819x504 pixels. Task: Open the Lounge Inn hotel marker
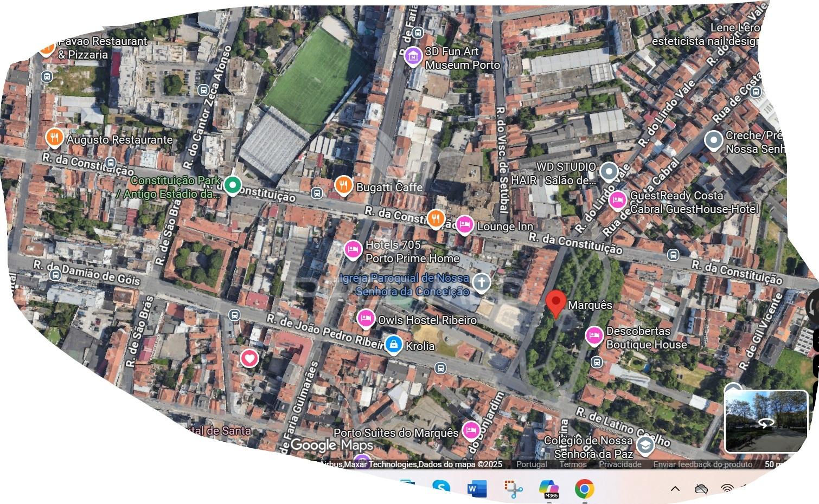(x=464, y=224)
